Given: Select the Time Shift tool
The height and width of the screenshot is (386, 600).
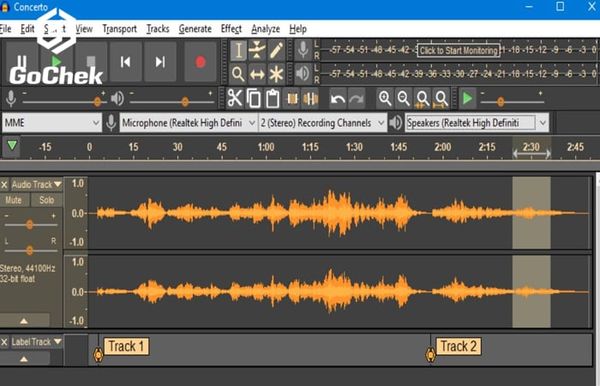Looking at the screenshot, I should pos(257,74).
